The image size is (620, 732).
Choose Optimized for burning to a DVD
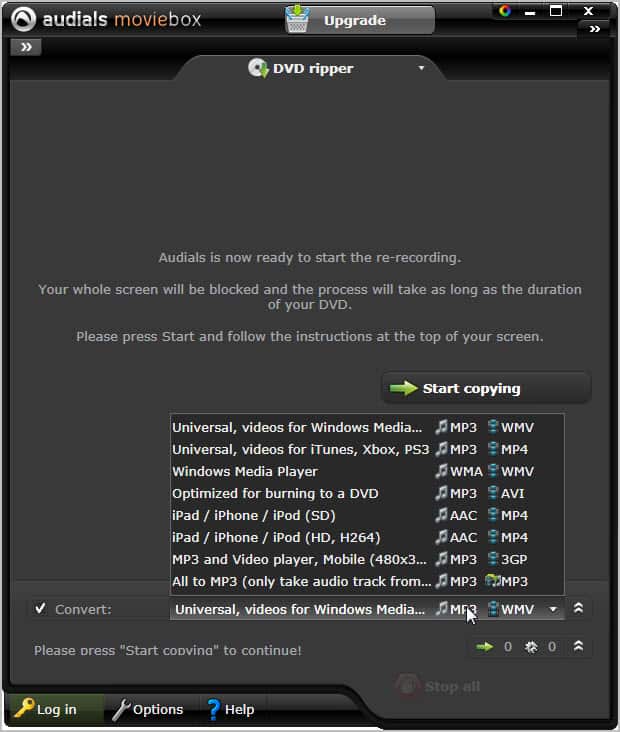pos(367,493)
